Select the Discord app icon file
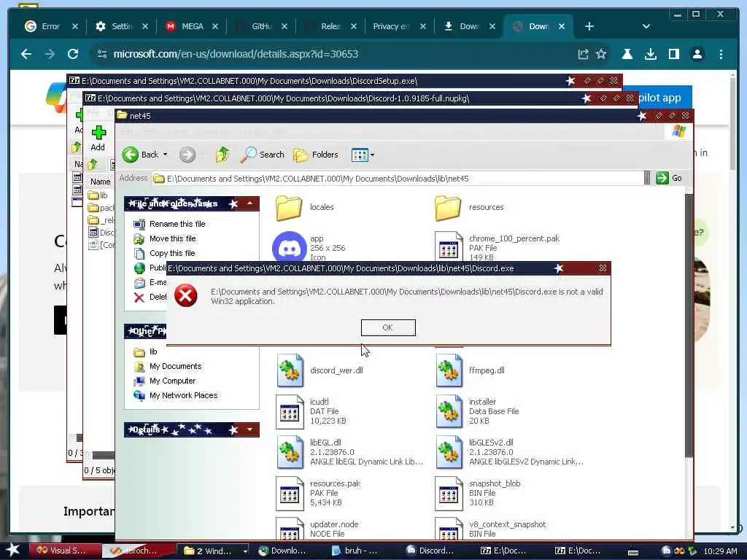Viewport: 747px width, 560px height. click(289, 246)
